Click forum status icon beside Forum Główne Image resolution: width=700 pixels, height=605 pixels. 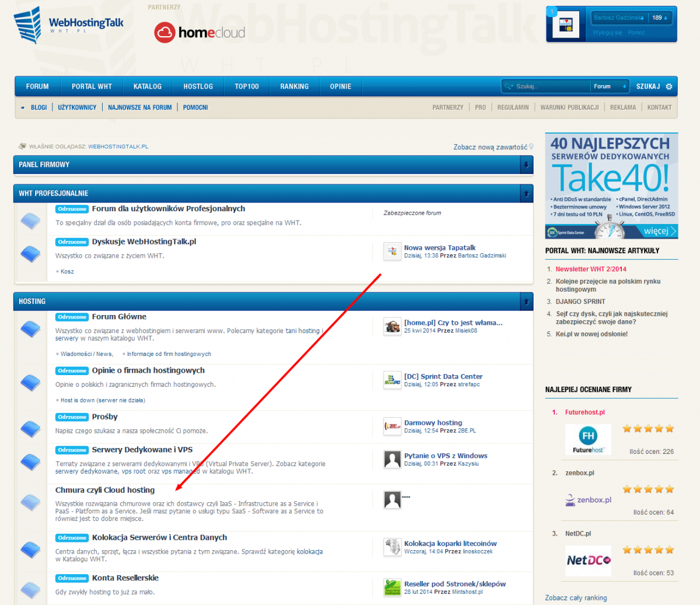tap(30, 329)
